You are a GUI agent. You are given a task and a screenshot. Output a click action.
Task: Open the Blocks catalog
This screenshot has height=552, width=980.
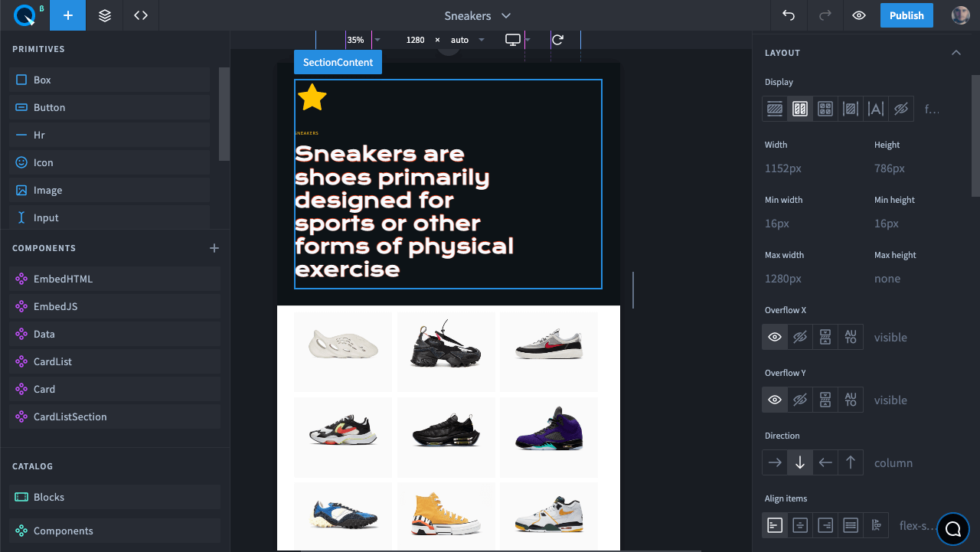point(115,497)
